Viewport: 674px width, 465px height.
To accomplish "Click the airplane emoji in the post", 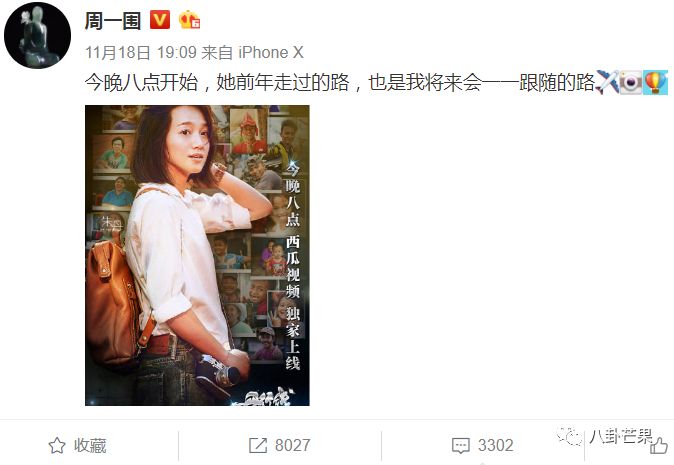I will [607, 82].
